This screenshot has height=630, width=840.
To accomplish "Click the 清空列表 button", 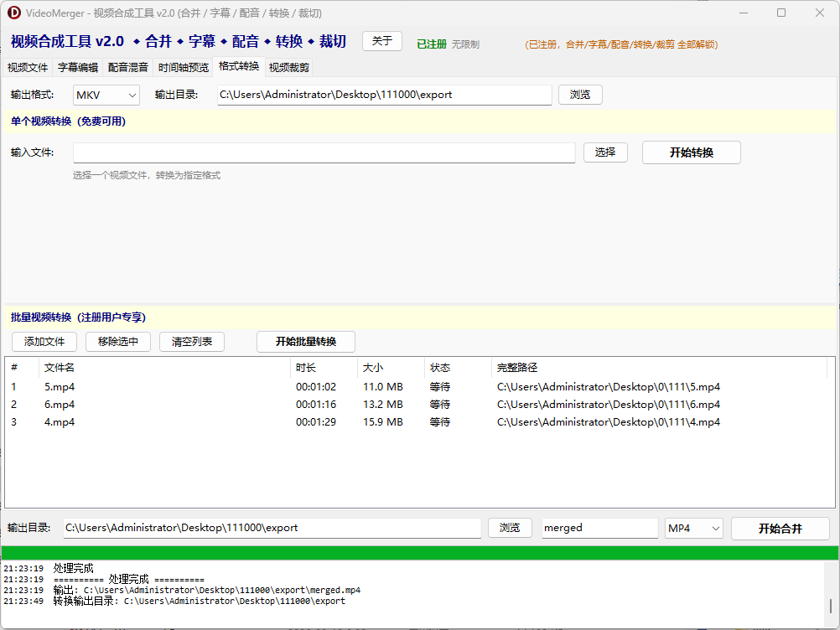I will [x=191, y=341].
